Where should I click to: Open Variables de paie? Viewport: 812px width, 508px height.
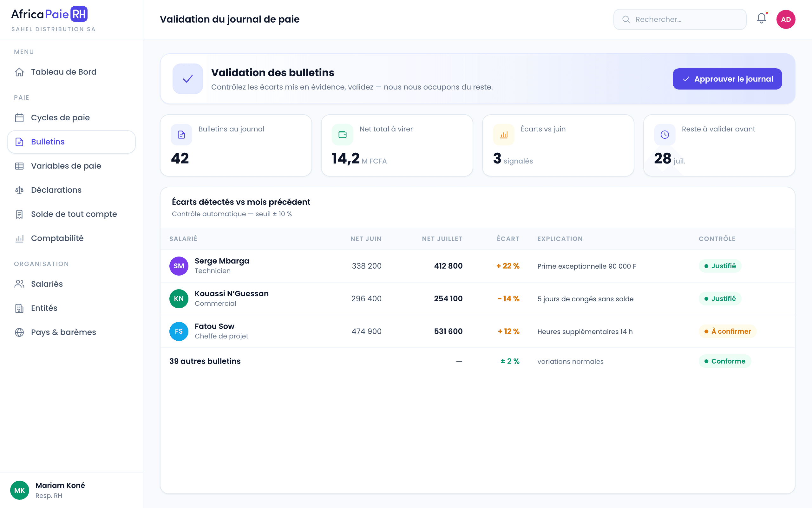(71, 166)
